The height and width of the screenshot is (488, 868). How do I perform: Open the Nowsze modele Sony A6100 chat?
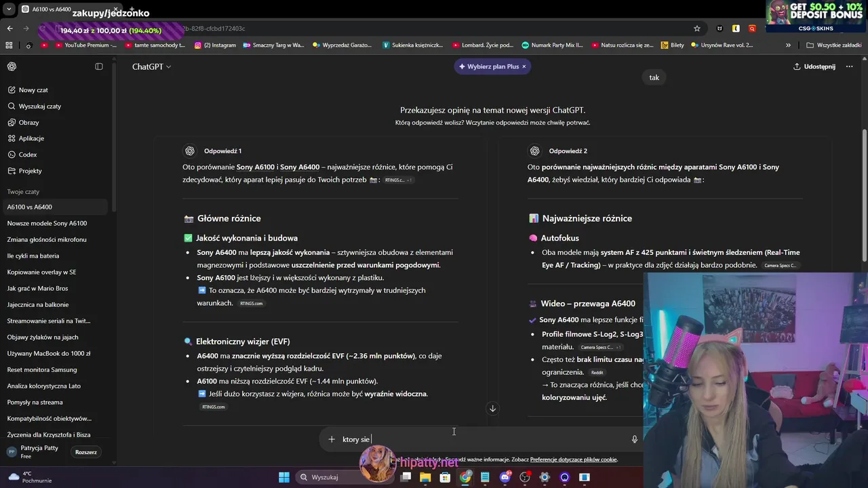(x=54, y=223)
